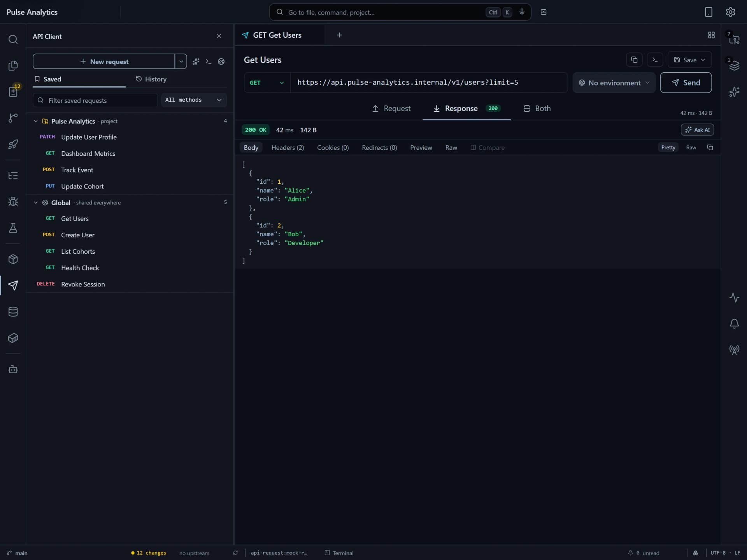Switch to the History tab
This screenshot has width=747, height=560.
tap(151, 79)
